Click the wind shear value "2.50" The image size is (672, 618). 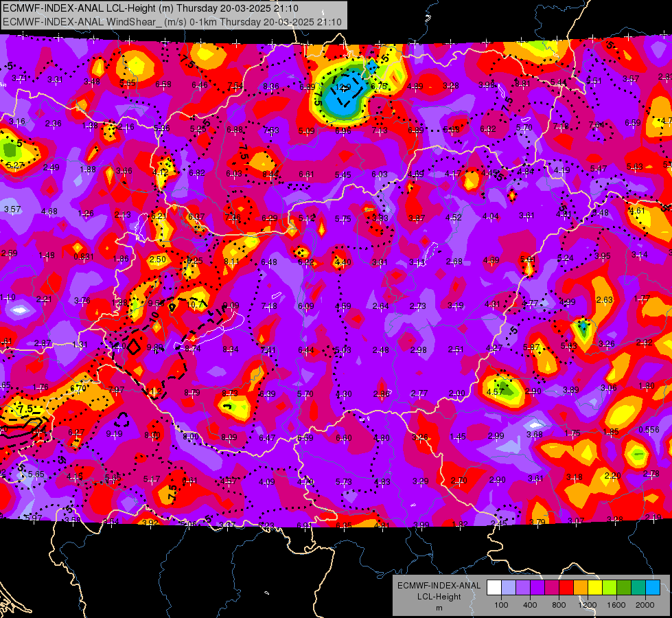[x=158, y=260]
